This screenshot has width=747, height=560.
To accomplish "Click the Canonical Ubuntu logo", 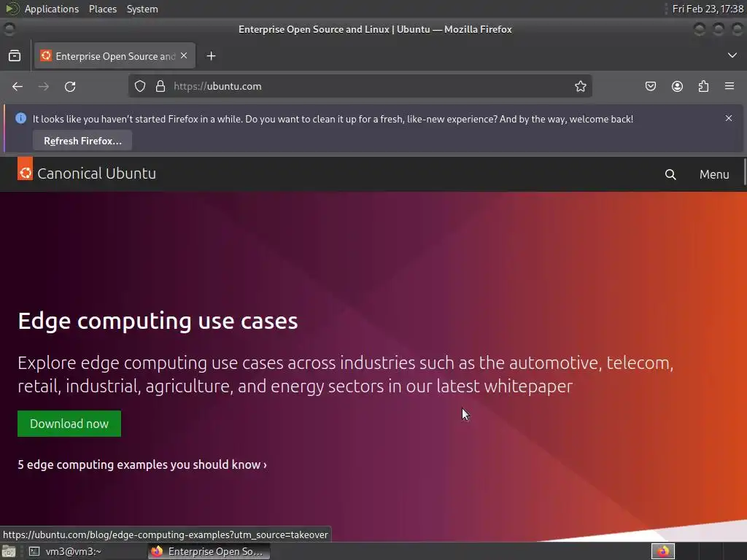I will [87, 174].
